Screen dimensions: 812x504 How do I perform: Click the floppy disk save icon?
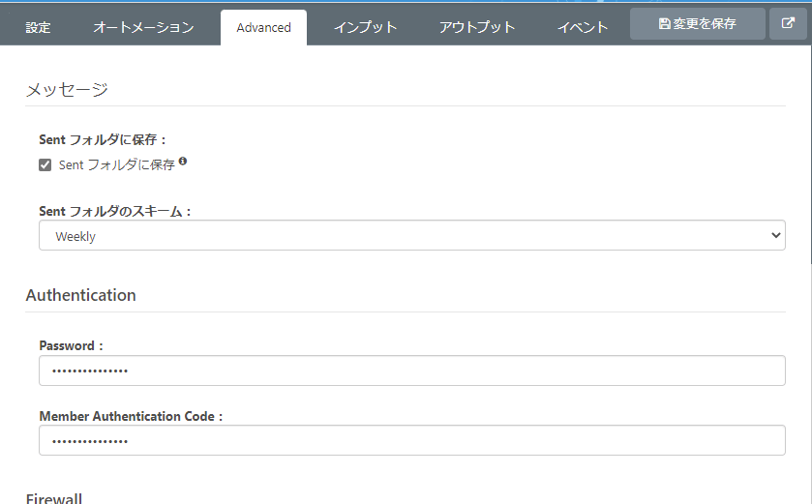click(664, 24)
